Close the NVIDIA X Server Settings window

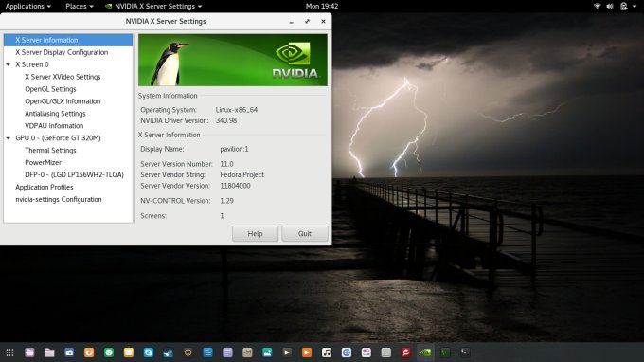(323, 22)
